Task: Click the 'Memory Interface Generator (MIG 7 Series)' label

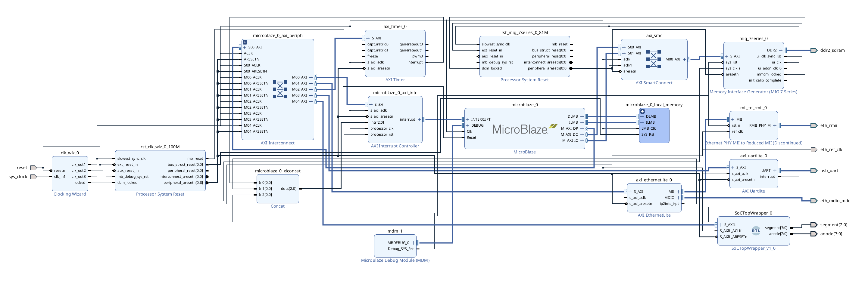Action: 753,92
